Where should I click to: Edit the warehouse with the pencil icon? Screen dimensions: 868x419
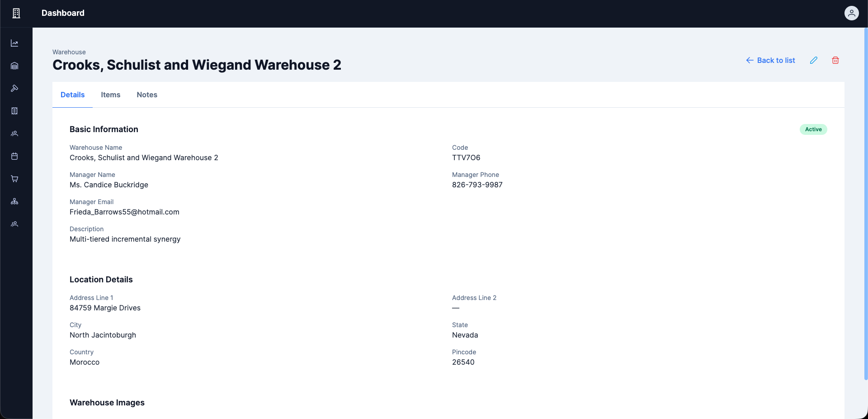[814, 60]
